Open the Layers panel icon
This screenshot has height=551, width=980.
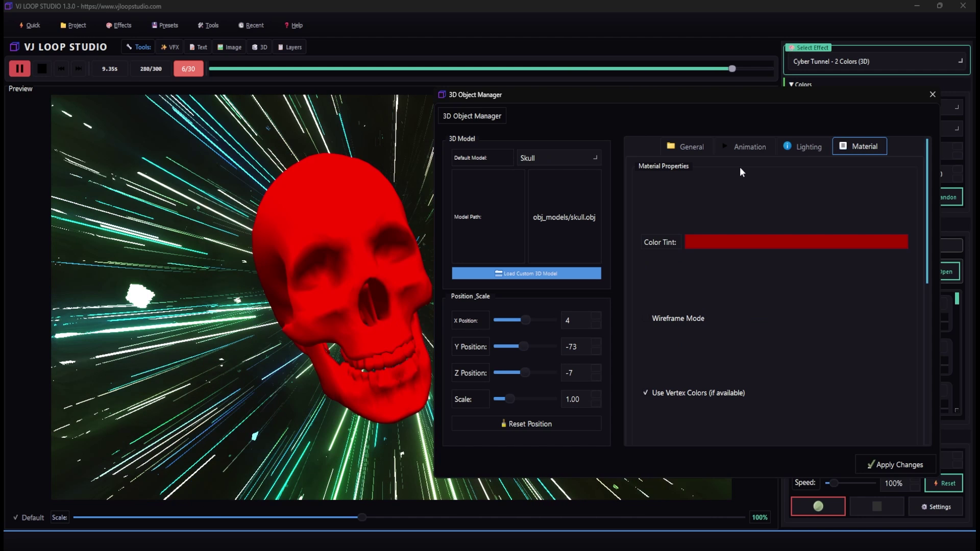click(x=289, y=46)
